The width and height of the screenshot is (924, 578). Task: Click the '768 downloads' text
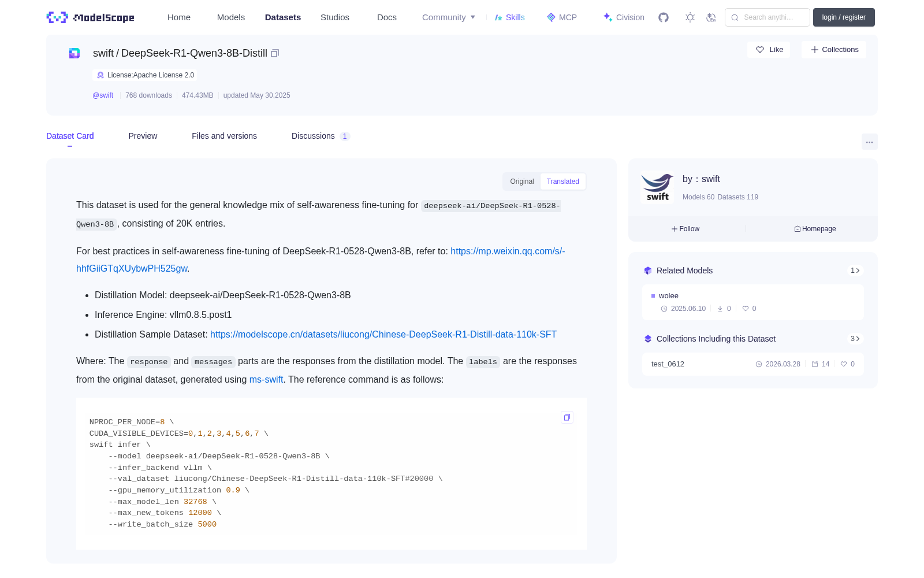pos(148,95)
